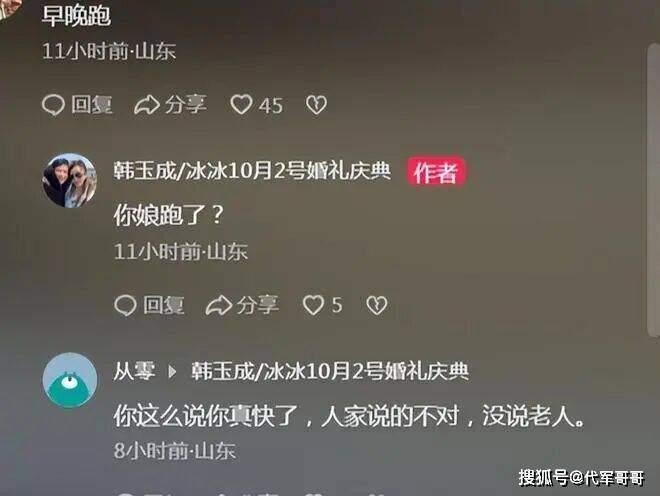Click share arrow icon under 早晚跑 comment
Image resolution: width=660 pixels, height=496 pixels.
(x=146, y=104)
